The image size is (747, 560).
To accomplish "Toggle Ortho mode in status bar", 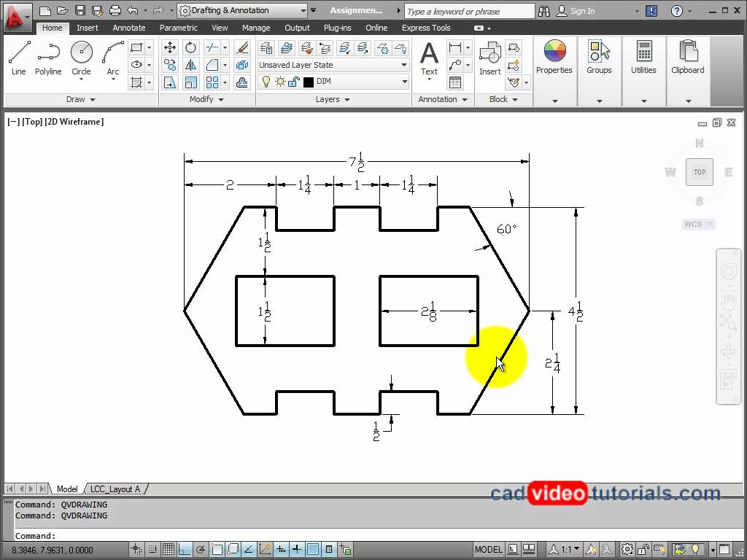I will coord(185,549).
